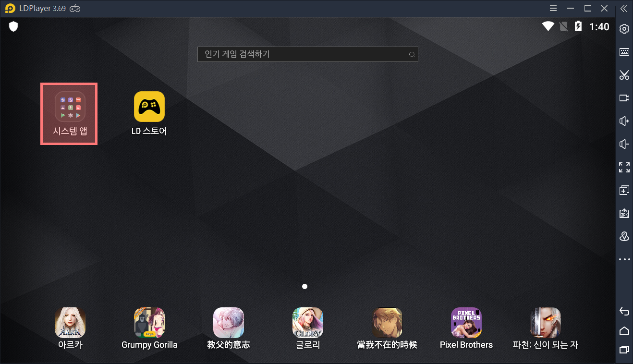This screenshot has height=364, width=633.
Task: Click the gamepad icon in title bar
Action: [x=75, y=8]
